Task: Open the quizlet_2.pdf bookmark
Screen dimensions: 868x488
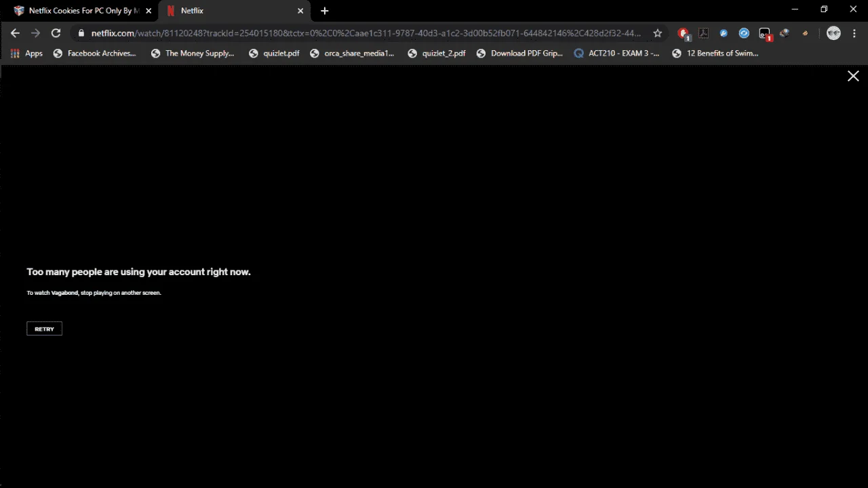Action: pos(436,53)
